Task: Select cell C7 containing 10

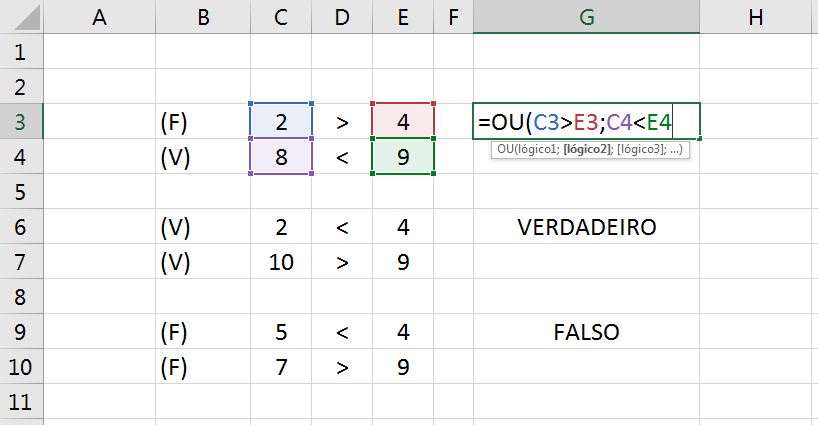Action: click(x=281, y=262)
